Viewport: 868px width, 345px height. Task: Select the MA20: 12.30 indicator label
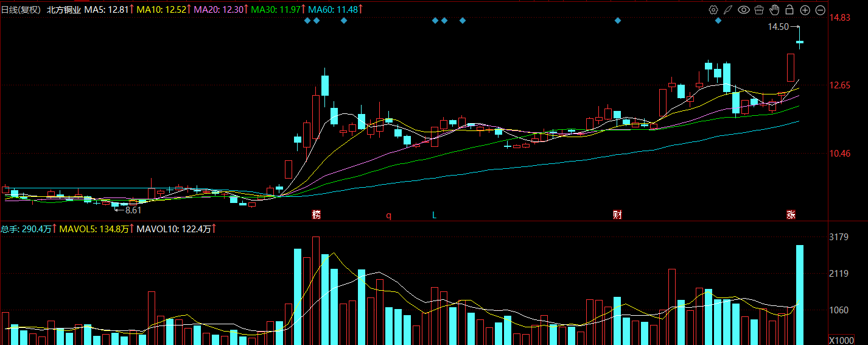tap(221, 10)
